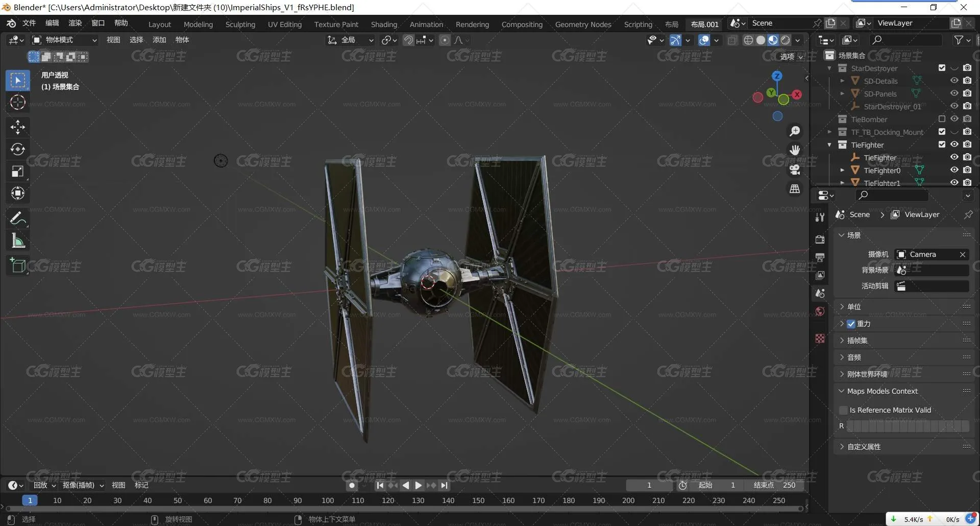980x526 pixels.
Task: Hide SD-Panels via eye icon
Action: [954, 93]
